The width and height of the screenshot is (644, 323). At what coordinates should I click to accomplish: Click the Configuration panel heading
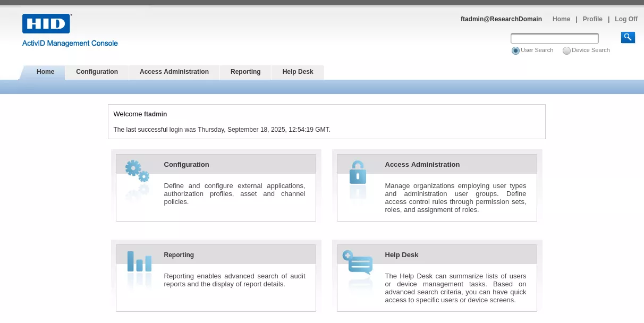[187, 164]
